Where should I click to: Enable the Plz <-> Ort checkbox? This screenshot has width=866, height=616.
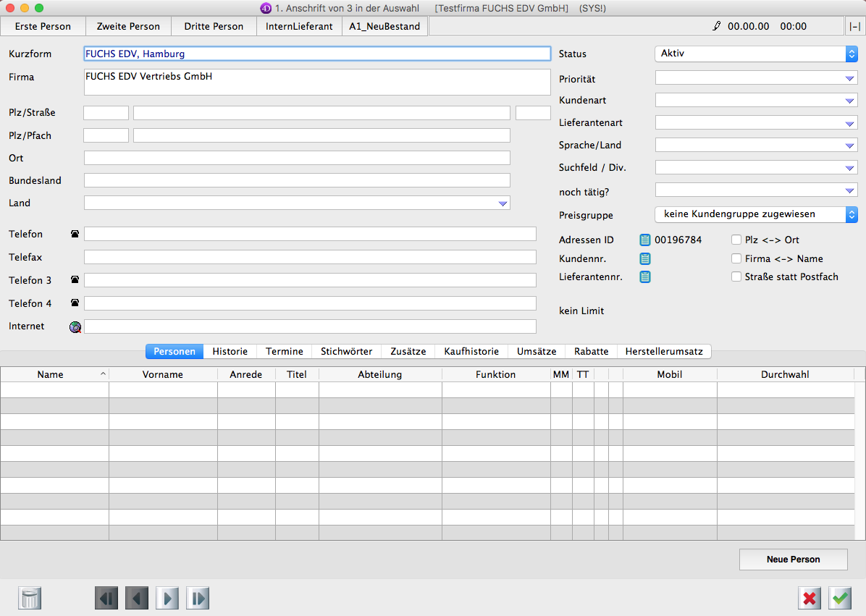click(736, 240)
